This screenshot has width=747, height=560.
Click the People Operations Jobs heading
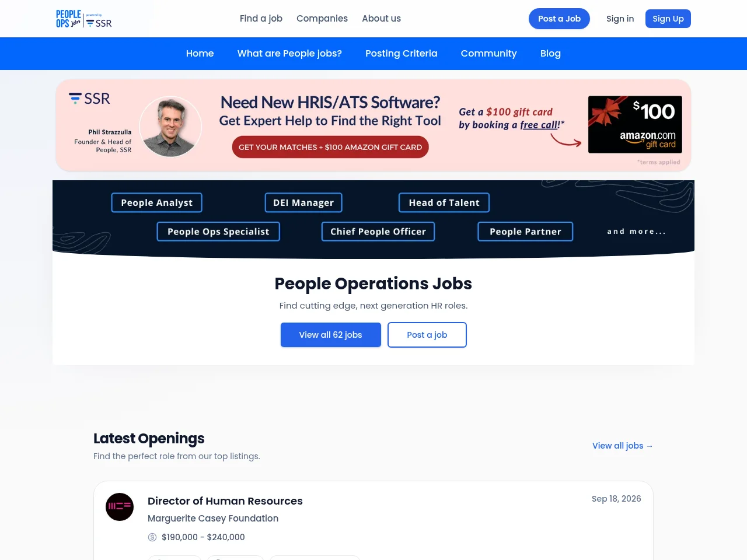[x=373, y=283]
